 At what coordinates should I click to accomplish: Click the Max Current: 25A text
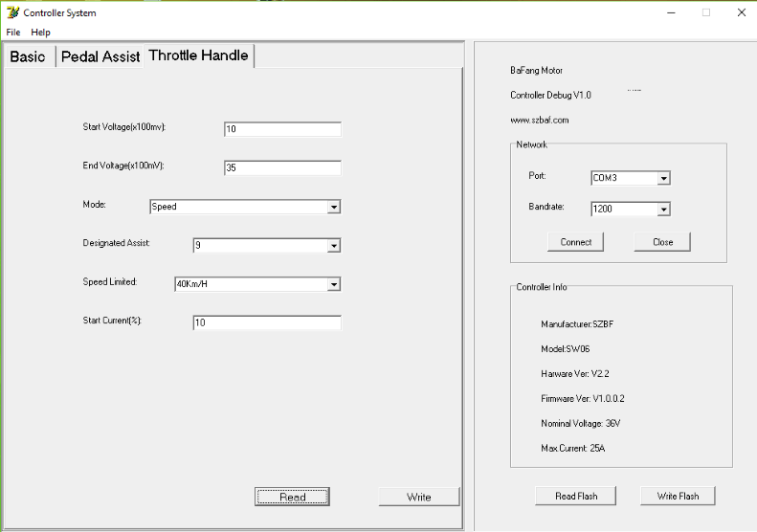click(572, 449)
